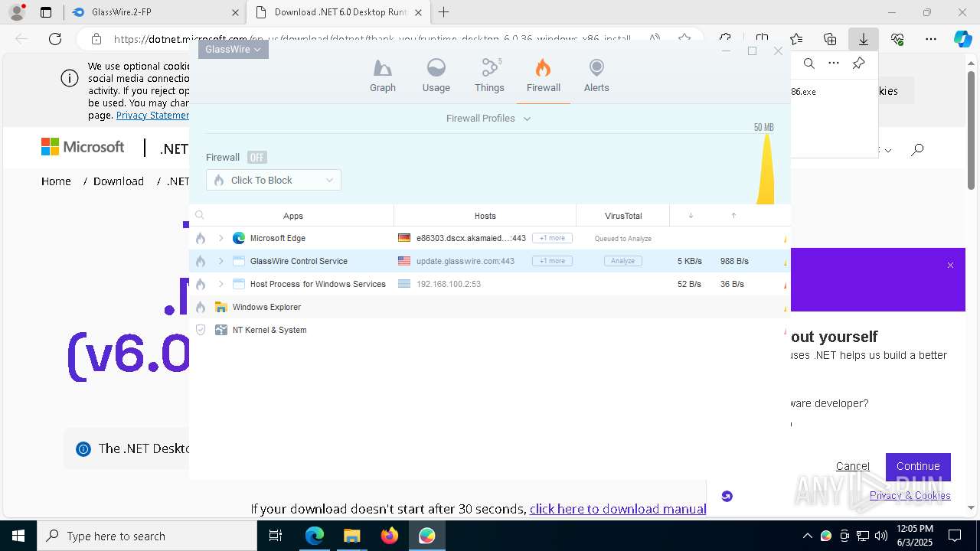Click the taskbar search box
This screenshot has height=551, width=980.
coord(147,536)
